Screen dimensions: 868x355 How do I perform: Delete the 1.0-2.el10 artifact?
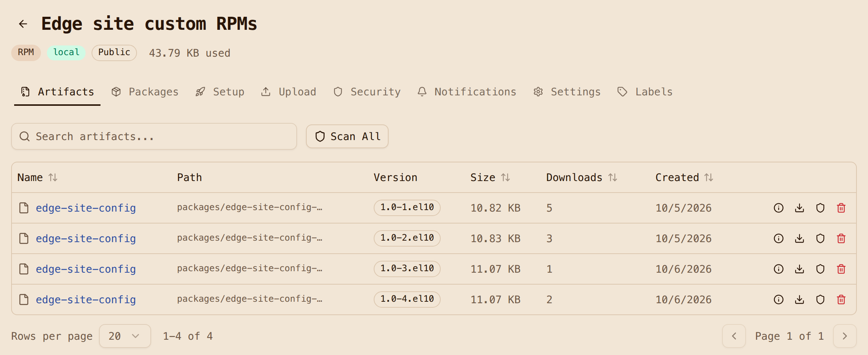841,238
